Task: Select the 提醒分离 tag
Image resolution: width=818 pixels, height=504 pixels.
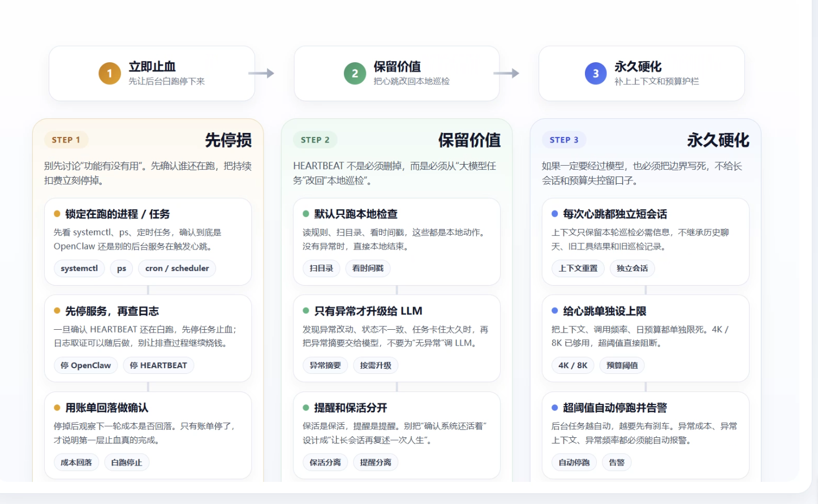Action: (x=376, y=462)
